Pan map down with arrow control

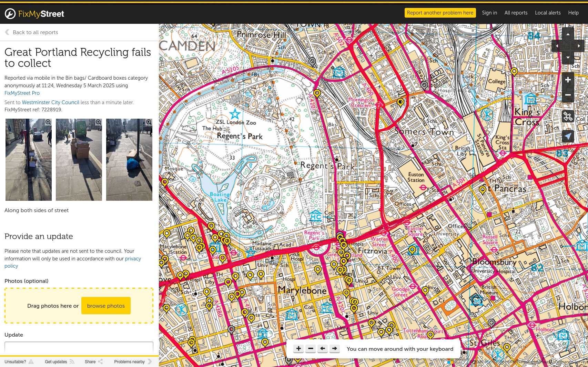568,58
